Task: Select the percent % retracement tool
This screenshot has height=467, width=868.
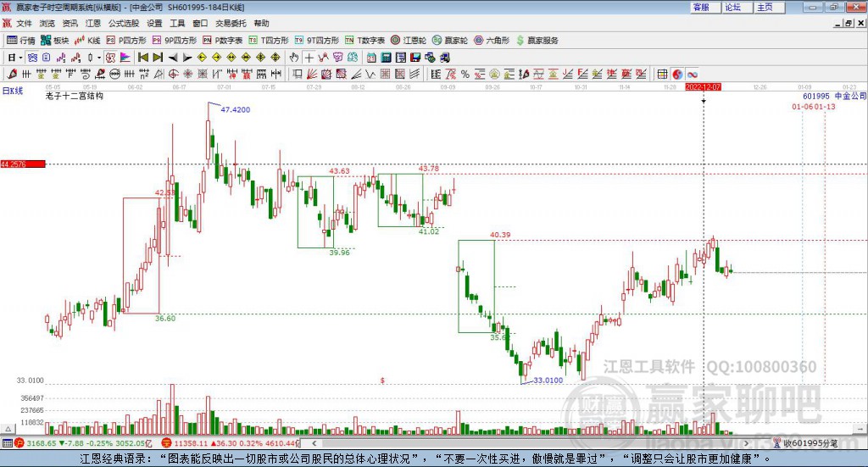Action: [465, 74]
